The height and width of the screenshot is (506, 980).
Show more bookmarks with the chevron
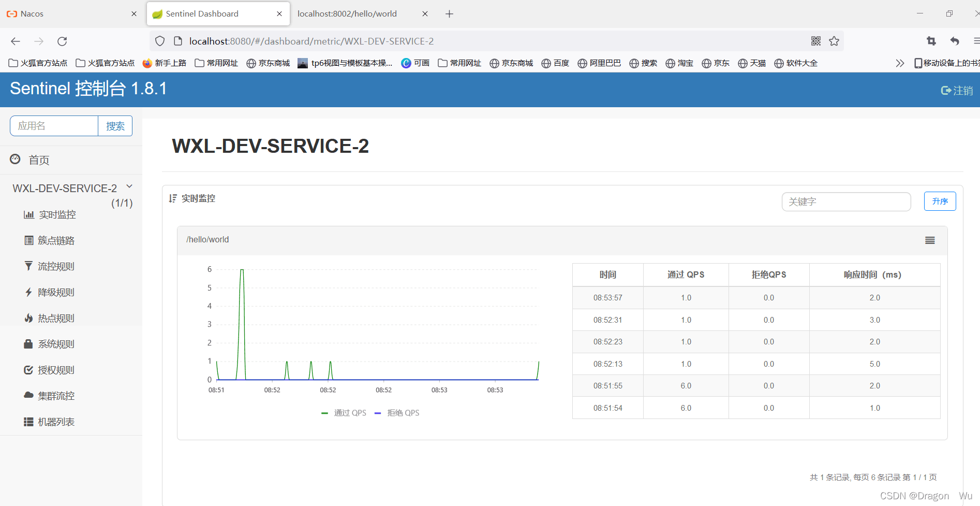[900, 63]
